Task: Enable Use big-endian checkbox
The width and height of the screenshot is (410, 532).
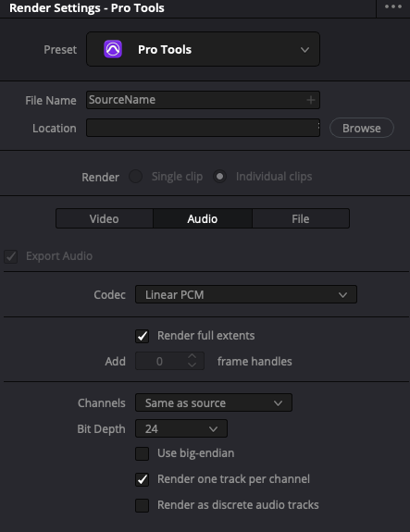Action: click(142, 453)
